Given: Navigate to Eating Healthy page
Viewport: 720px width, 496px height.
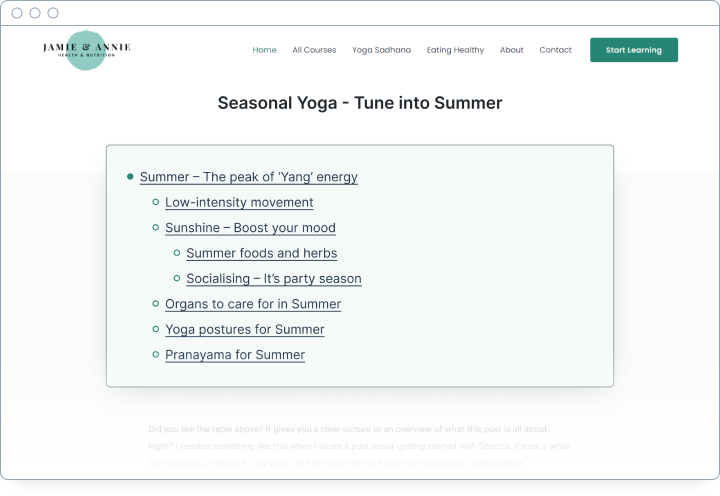Looking at the screenshot, I should (455, 50).
